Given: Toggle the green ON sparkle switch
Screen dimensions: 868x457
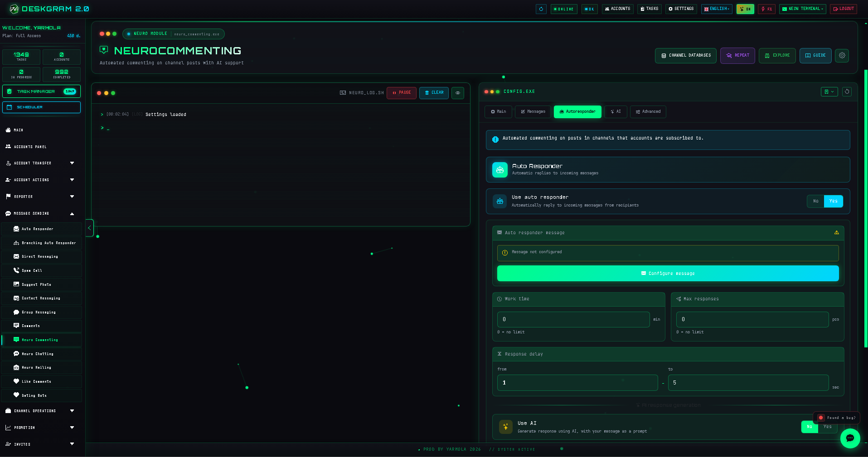Looking at the screenshot, I should (x=745, y=9).
